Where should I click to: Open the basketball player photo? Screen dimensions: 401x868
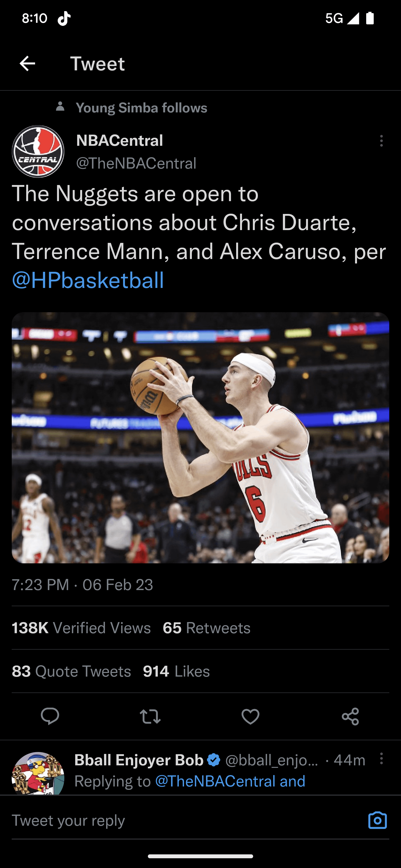coord(200,437)
